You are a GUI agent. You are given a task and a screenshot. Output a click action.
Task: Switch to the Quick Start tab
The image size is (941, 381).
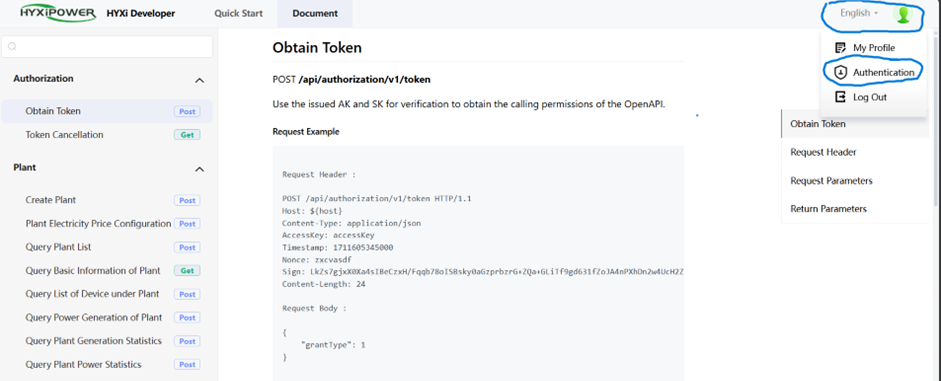(x=238, y=13)
